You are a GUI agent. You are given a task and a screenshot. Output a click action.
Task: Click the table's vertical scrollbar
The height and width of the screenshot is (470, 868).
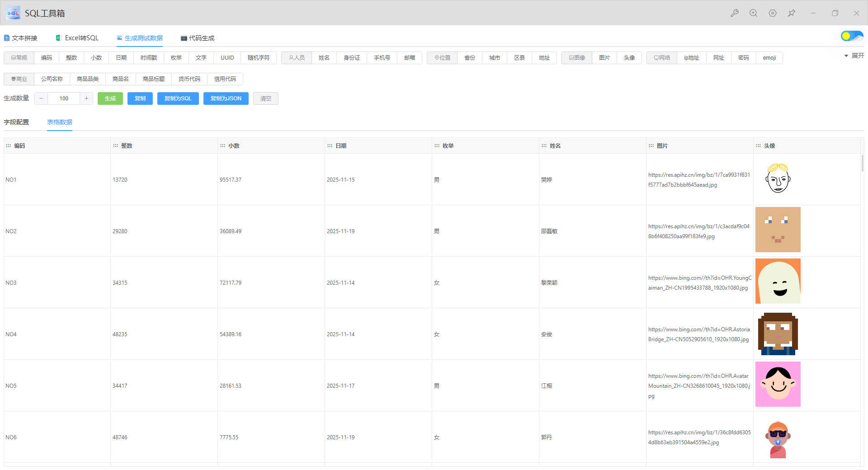pyautogui.click(x=862, y=164)
